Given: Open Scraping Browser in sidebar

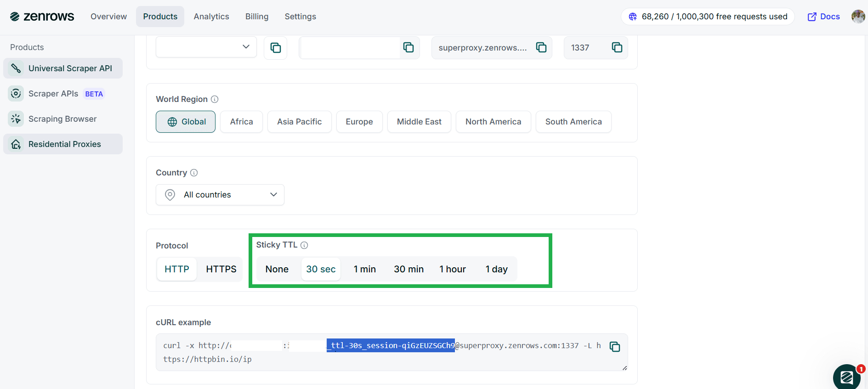Looking at the screenshot, I should point(63,119).
